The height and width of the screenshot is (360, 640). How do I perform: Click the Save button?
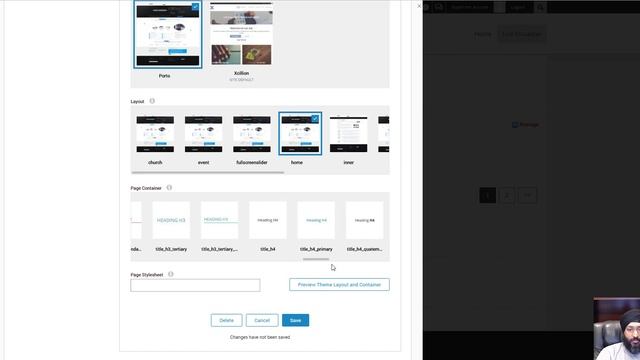[x=296, y=320]
